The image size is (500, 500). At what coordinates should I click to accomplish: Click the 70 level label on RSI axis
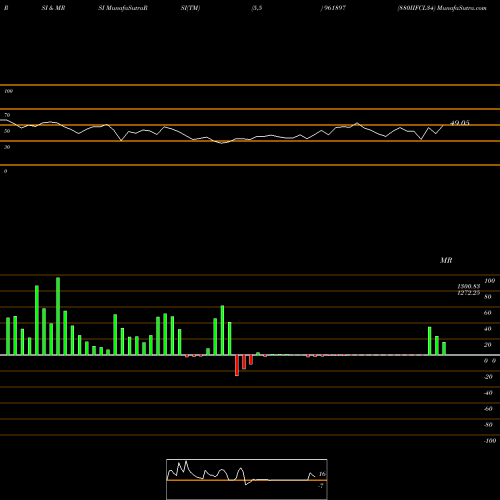7,115
